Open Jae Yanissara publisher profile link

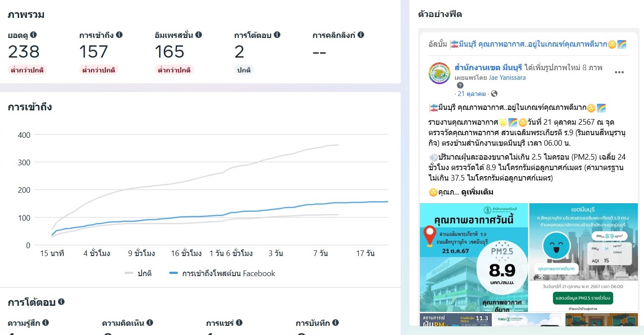pos(507,78)
